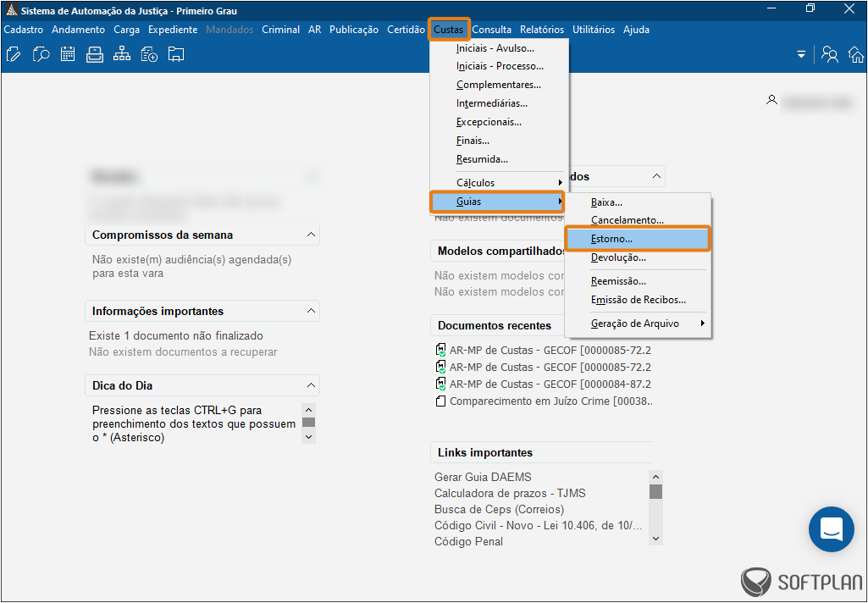Screen dimensions: 868x603
Task: Restore down the application window
Action: pos(810,8)
